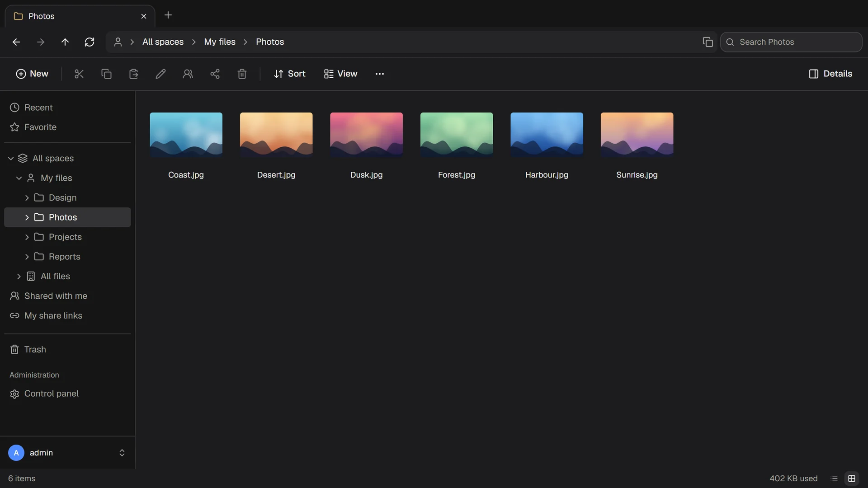The width and height of the screenshot is (868, 488).
Task: Go forward with the right arrow
Action: point(41,42)
